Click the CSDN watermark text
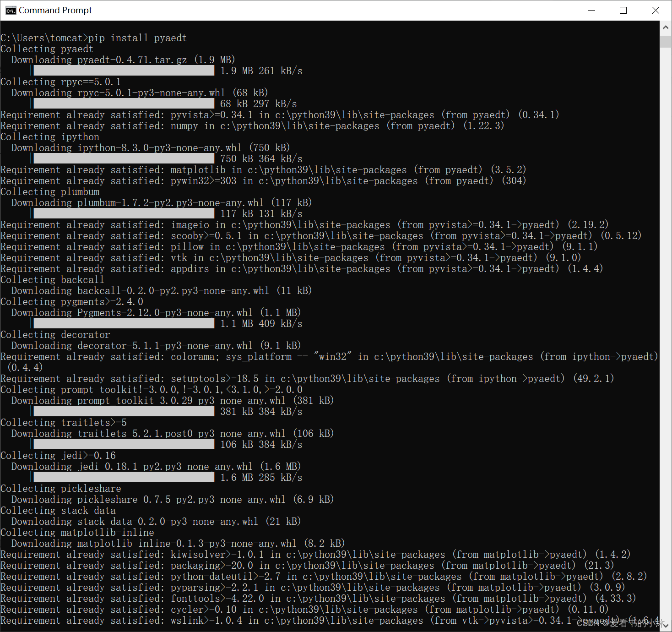Image resolution: width=672 pixels, height=632 pixels. tap(618, 623)
